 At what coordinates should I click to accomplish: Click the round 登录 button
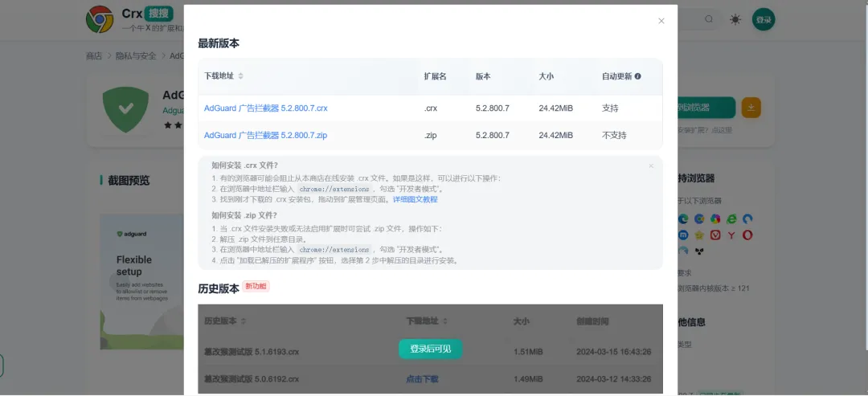(x=764, y=19)
